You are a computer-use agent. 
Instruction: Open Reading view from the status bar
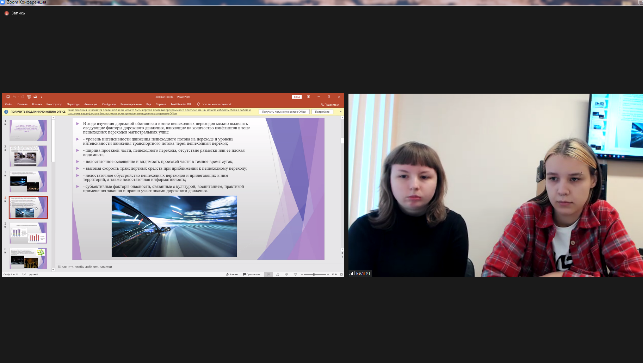[287, 274]
